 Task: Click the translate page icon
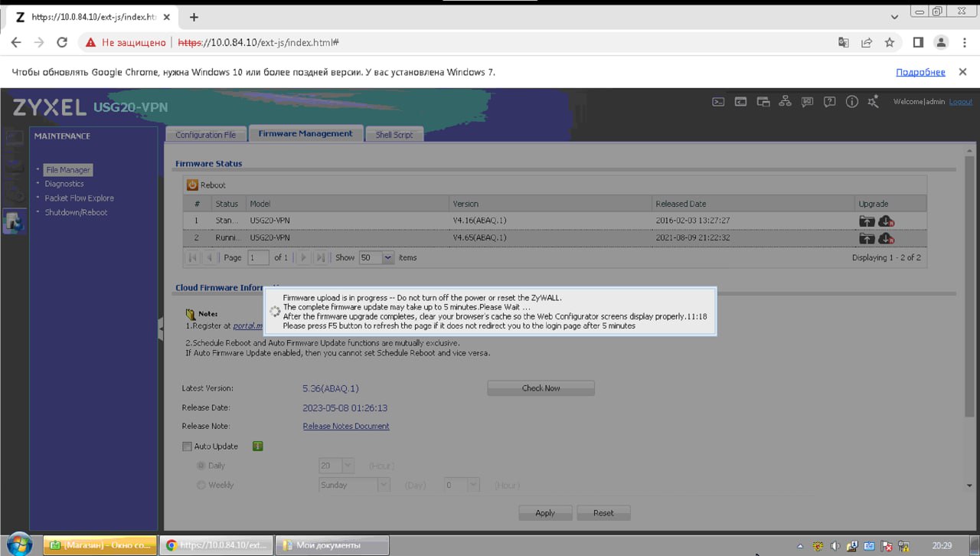(x=844, y=43)
